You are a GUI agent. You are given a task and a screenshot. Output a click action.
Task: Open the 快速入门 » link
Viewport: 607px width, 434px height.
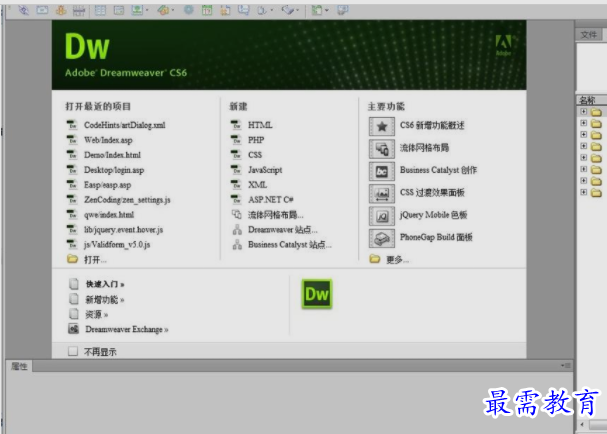click(105, 284)
